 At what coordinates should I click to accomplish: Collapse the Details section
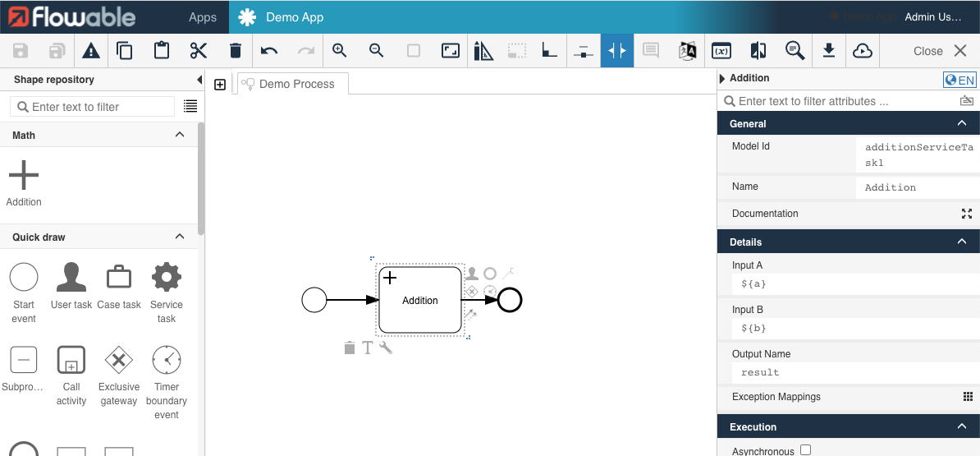click(962, 242)
